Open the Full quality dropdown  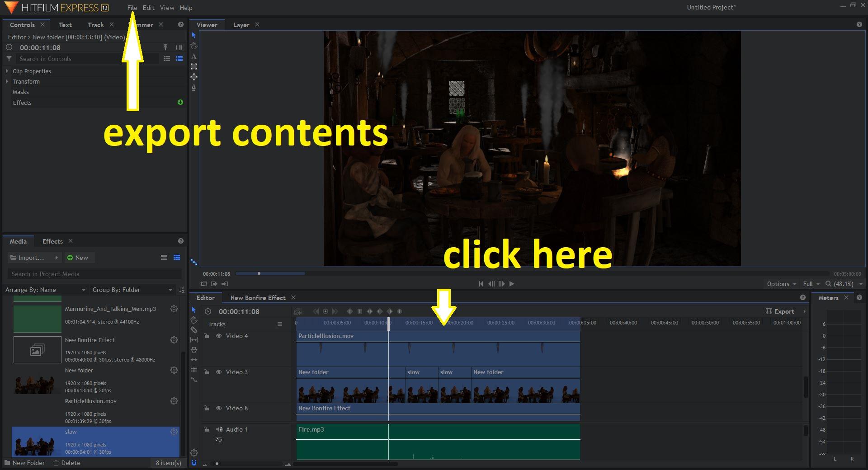click(811, 284)
